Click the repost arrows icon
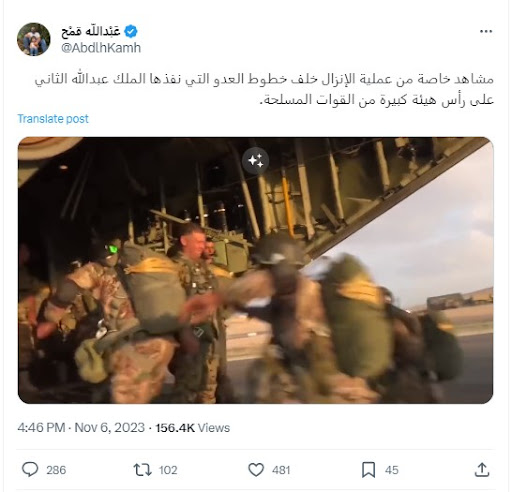This screenshot has height=492, width=512. [142, 470]
